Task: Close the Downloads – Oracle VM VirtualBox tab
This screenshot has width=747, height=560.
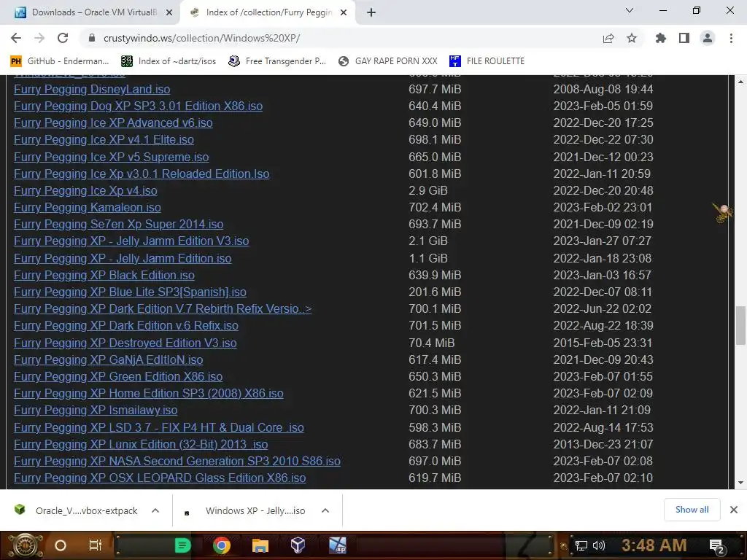Action: click(x=169, y=12)
